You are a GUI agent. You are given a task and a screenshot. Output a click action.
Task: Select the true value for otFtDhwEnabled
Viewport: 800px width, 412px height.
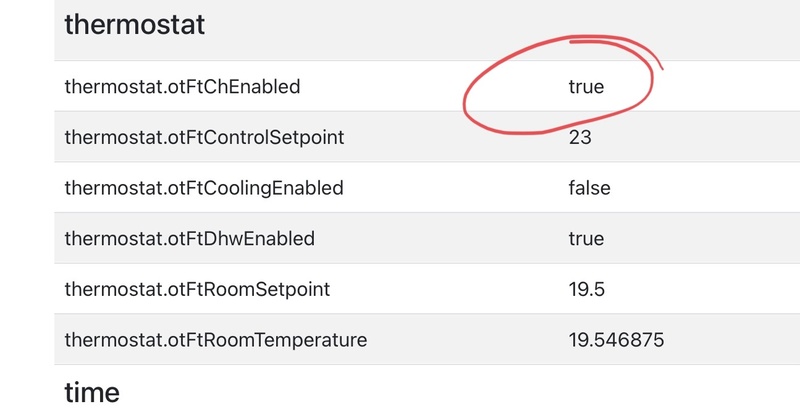586,239
